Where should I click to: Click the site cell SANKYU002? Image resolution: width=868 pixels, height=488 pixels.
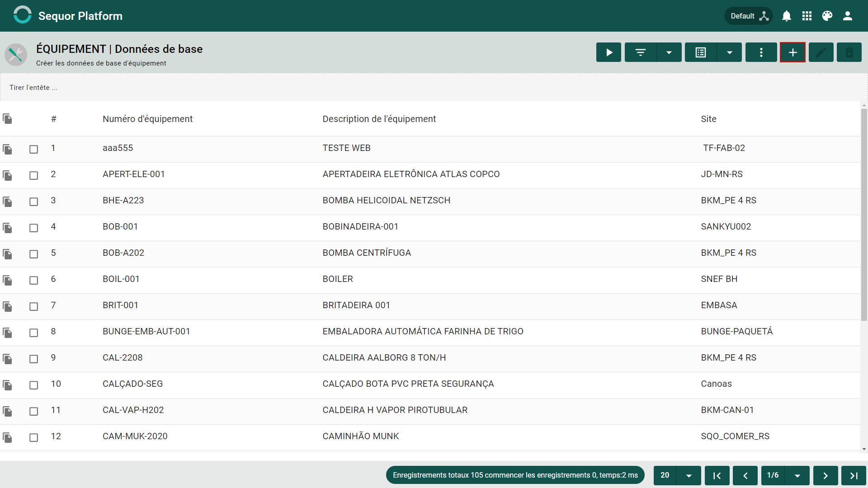point(726,227)
